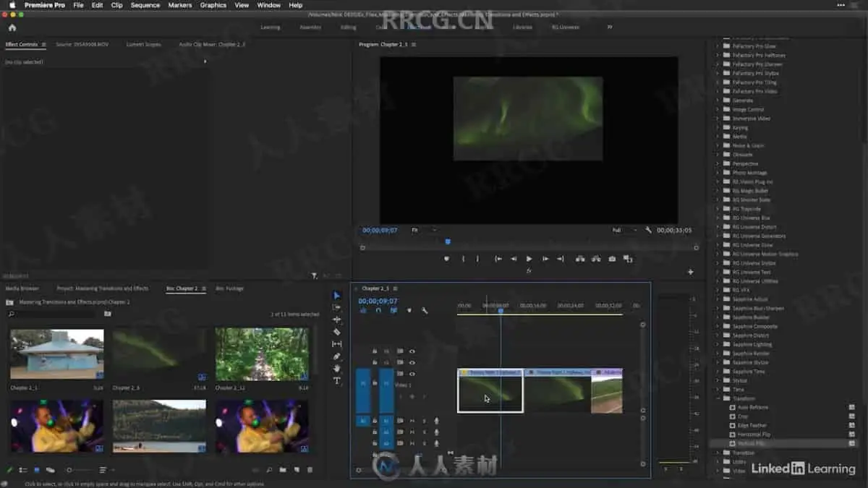
Task: Open the Program monitor wrench settings
Action: tap(648, 230)
